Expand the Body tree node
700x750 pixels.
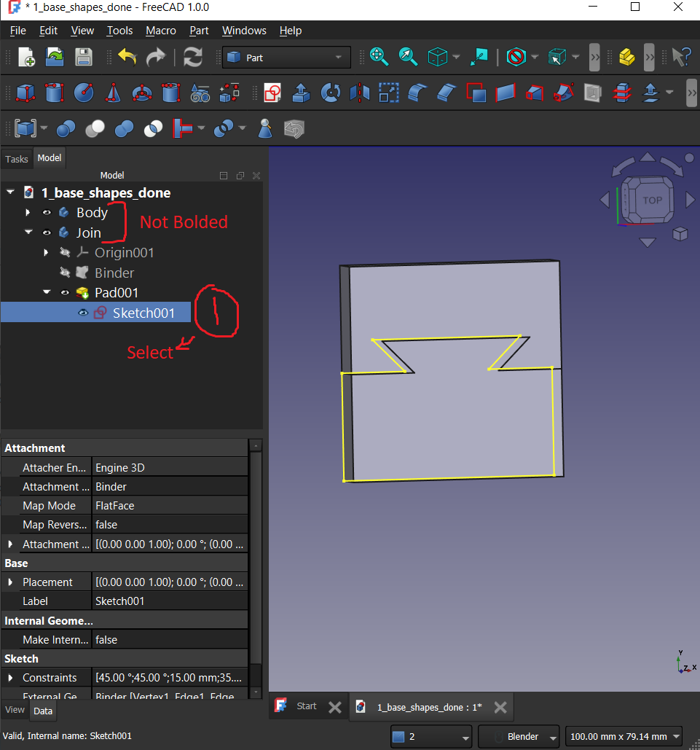coord(28,213)
